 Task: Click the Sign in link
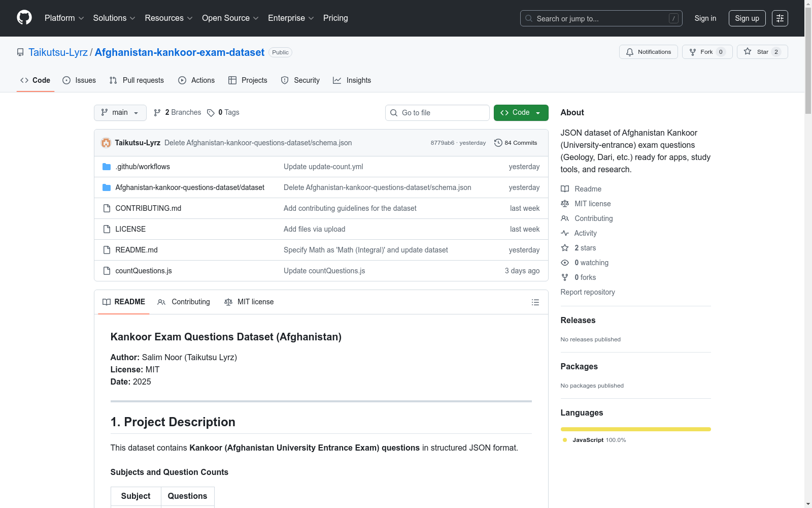pos(705,18)
